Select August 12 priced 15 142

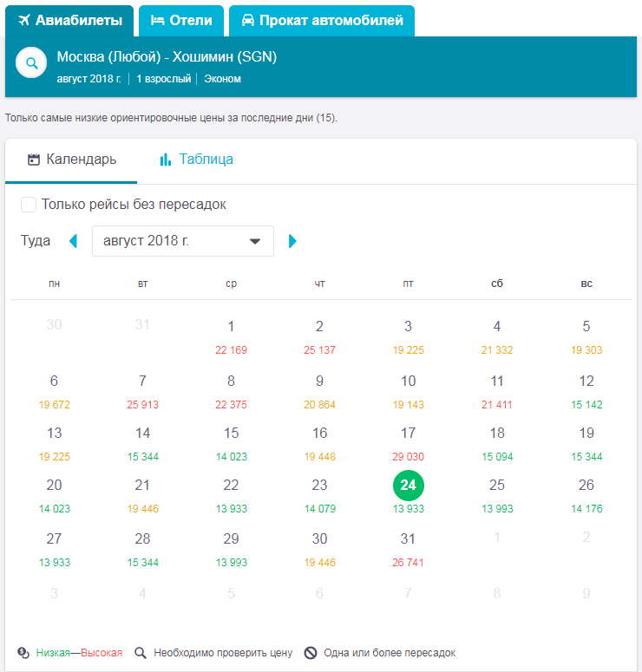[586, 392]
